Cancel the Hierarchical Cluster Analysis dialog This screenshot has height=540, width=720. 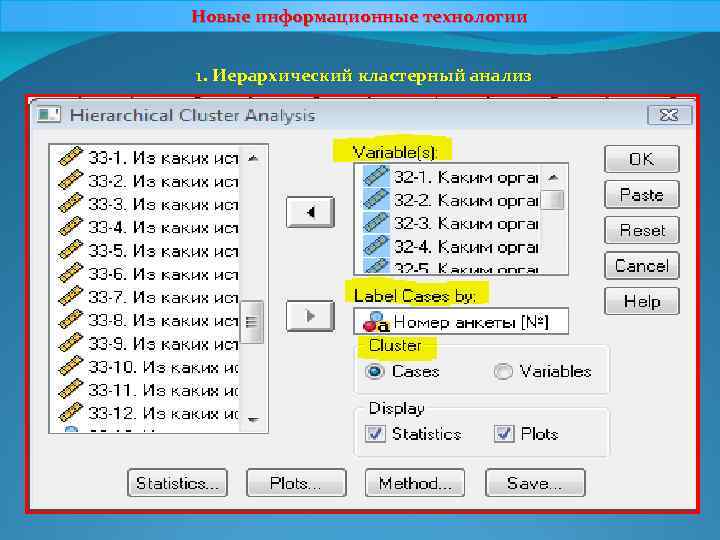tap(641, 266)
